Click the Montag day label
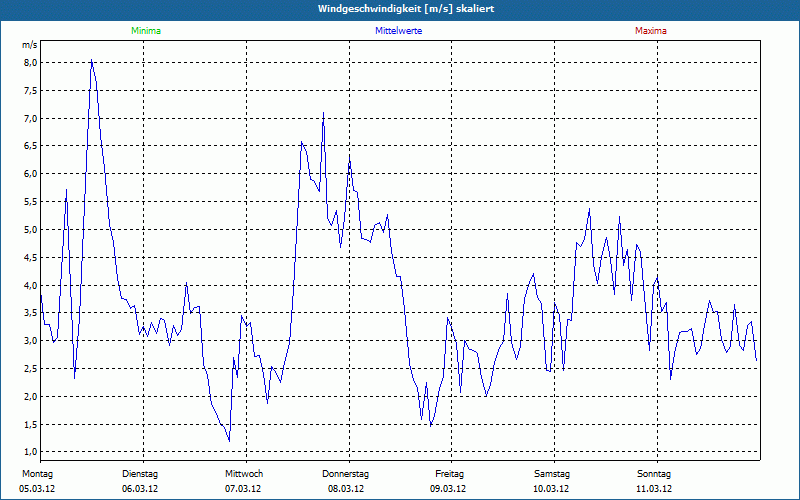The height and width of the screenshot is (500, 800). coord(37,474)
